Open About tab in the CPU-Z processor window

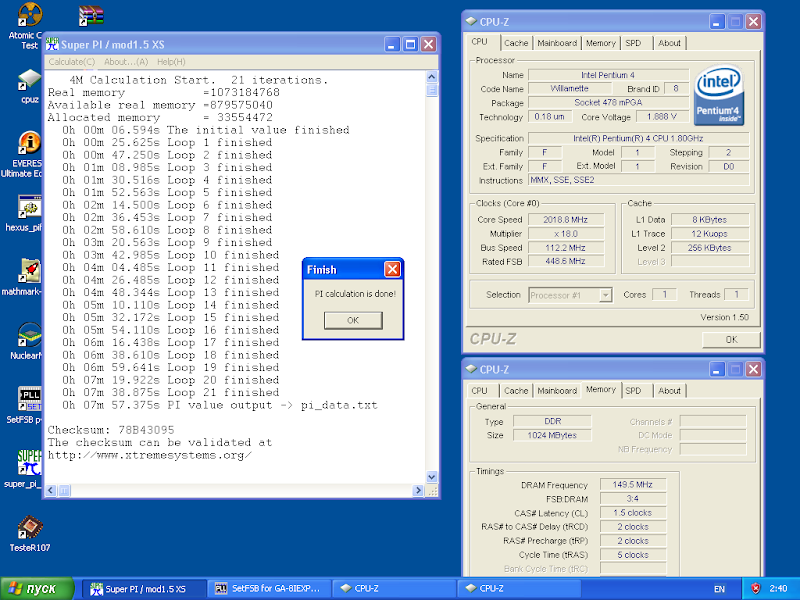(669, 43)
